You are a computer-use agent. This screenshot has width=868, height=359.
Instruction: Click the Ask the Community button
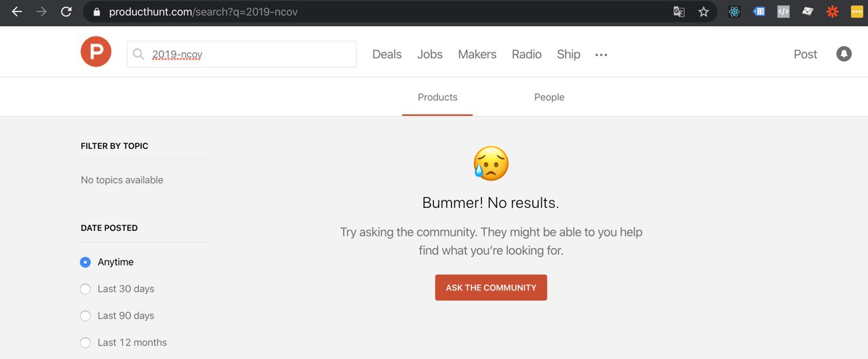[491, 287]
